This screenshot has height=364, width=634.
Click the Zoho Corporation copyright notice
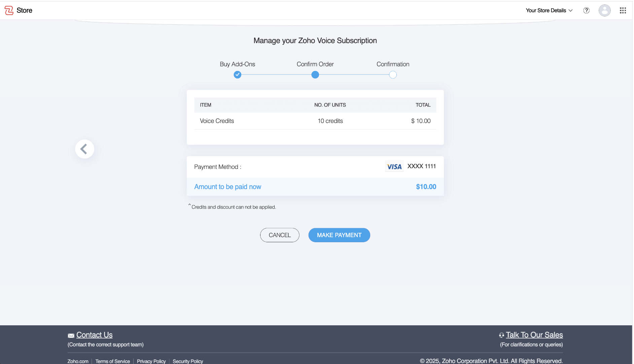491,361
